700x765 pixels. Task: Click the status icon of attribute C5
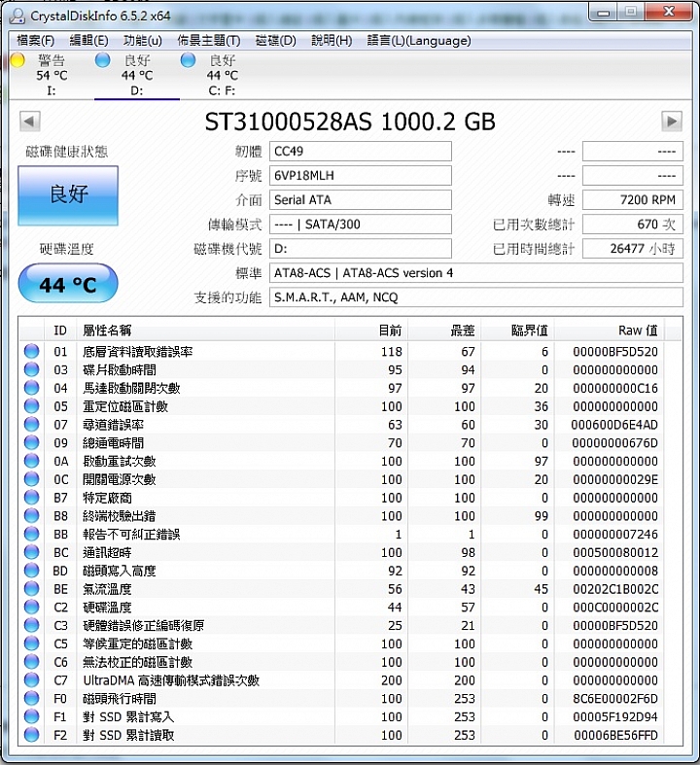pos(32,643)
